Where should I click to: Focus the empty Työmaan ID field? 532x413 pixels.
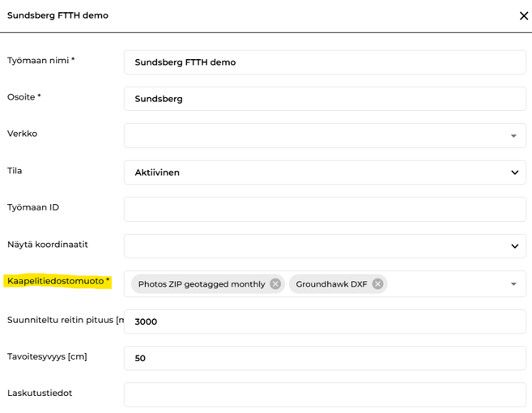click(325, 210)
